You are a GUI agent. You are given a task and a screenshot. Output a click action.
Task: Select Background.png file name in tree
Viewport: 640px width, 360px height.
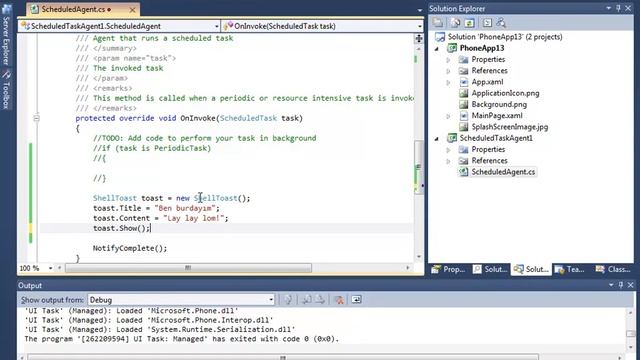pos(499,104)
